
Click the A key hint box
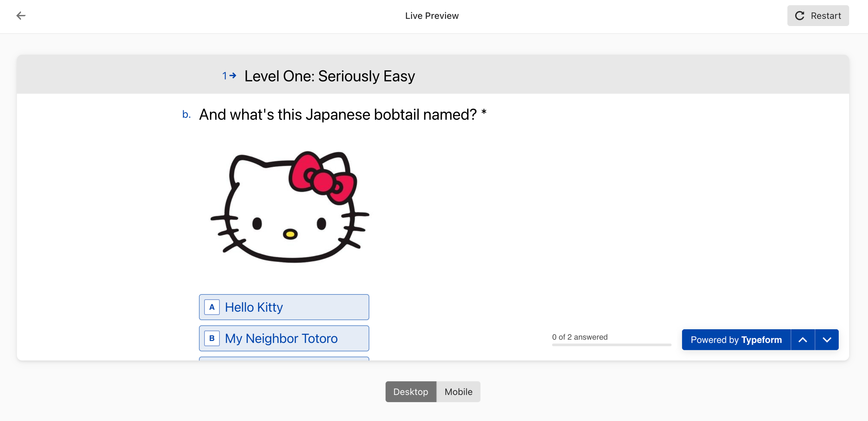click(212, 307)
